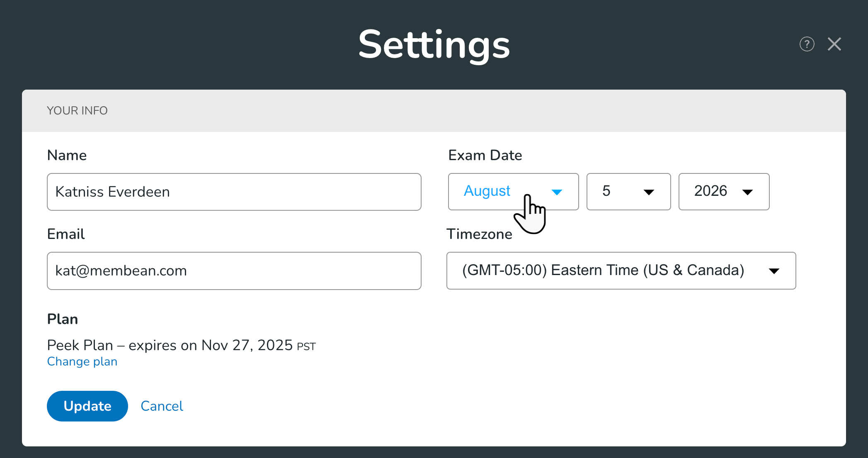
Task: Click the Cancel link
Action: [162, 406]
